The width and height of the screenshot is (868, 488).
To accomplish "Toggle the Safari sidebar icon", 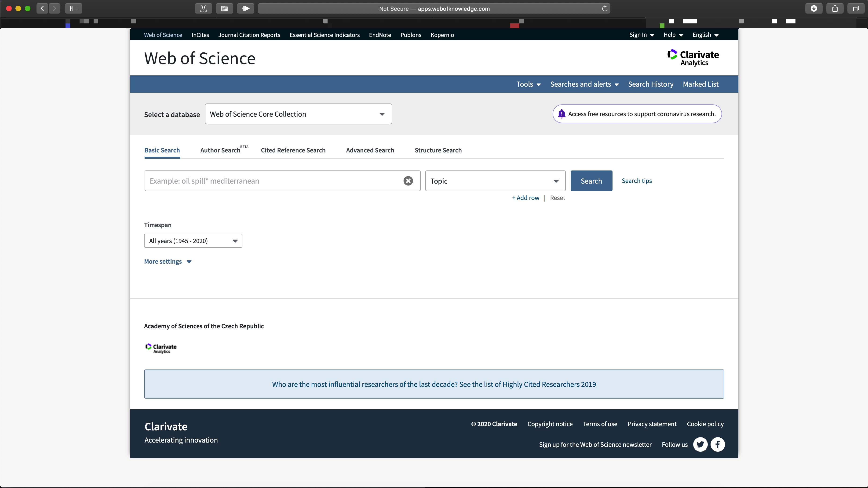I will click(x=73, y=8).
